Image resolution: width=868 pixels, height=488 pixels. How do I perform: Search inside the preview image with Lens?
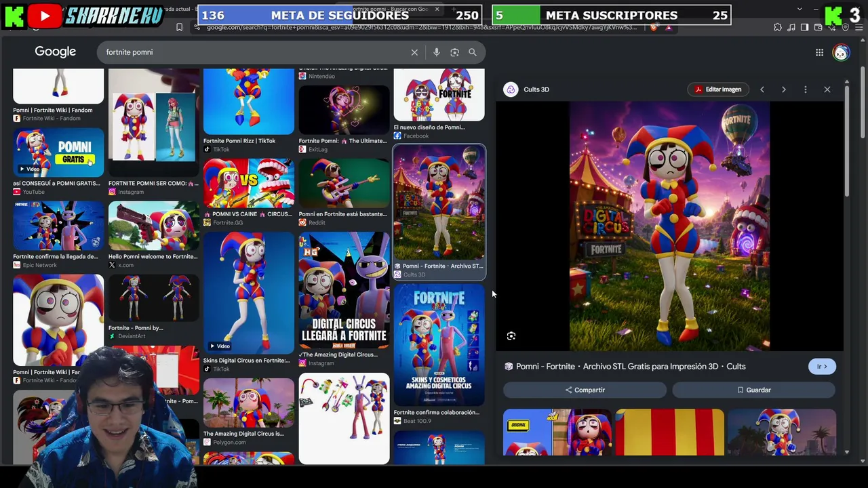click(511, 336)
